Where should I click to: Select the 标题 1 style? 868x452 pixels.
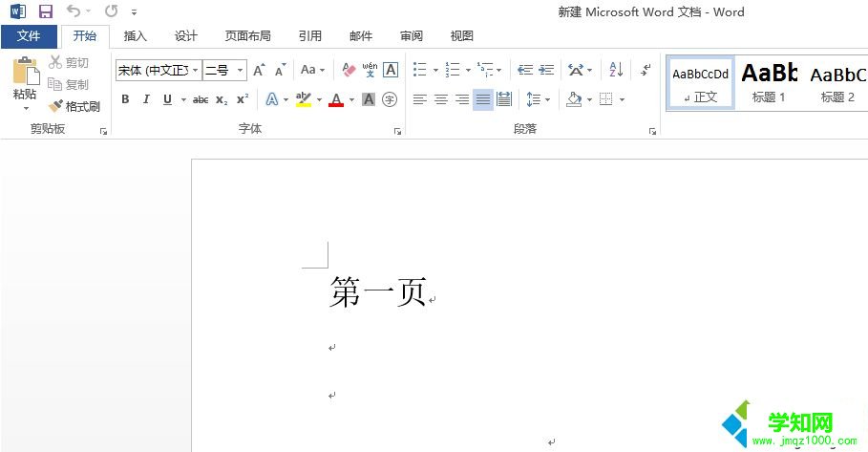[769, 83]
